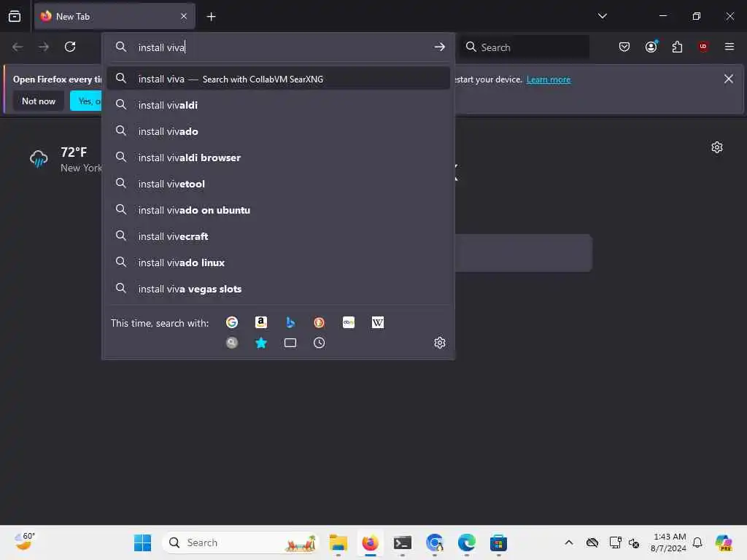Open Microsoft Edge from taskbar
Viewport: 747px width, 560px height.
click(x=466, y=542)
